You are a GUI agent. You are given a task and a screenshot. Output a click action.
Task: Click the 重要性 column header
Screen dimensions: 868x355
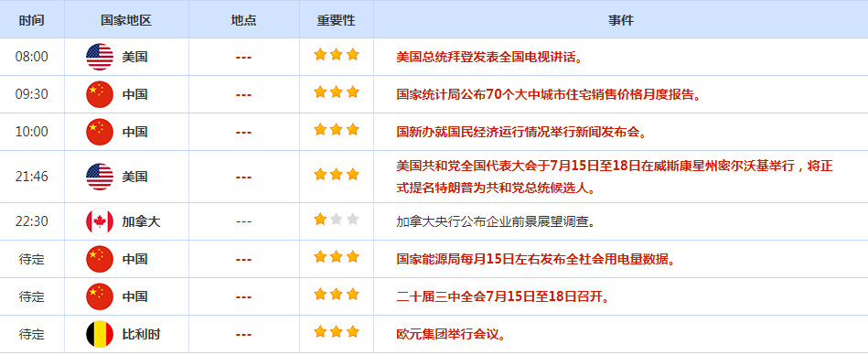tap(336, 20)
